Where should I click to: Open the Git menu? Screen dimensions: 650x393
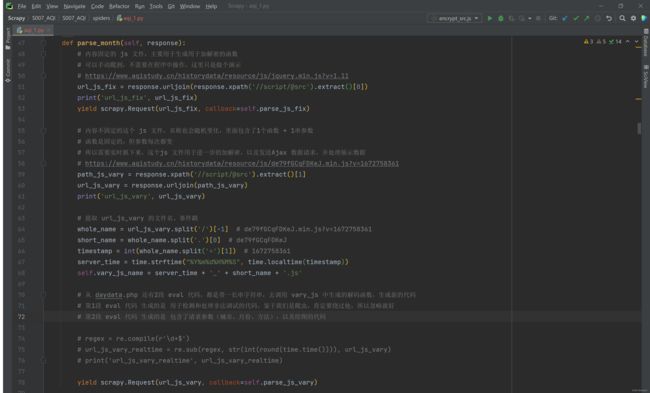point(171,6)
